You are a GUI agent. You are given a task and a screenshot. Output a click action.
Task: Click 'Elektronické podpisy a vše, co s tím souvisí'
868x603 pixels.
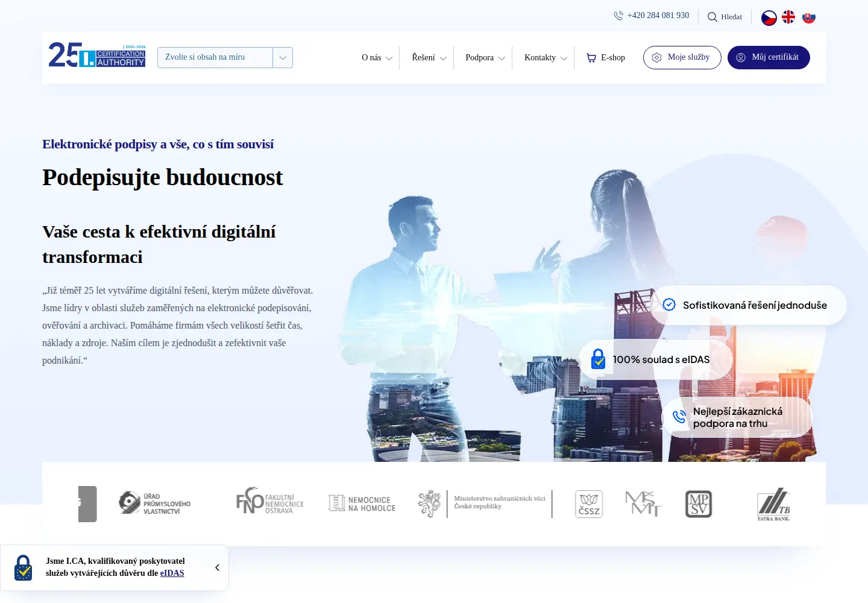click(x=158, y=144)
